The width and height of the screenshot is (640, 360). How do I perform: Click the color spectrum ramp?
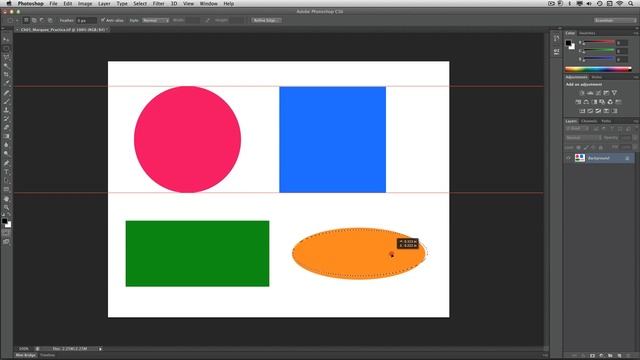[598, 69]
